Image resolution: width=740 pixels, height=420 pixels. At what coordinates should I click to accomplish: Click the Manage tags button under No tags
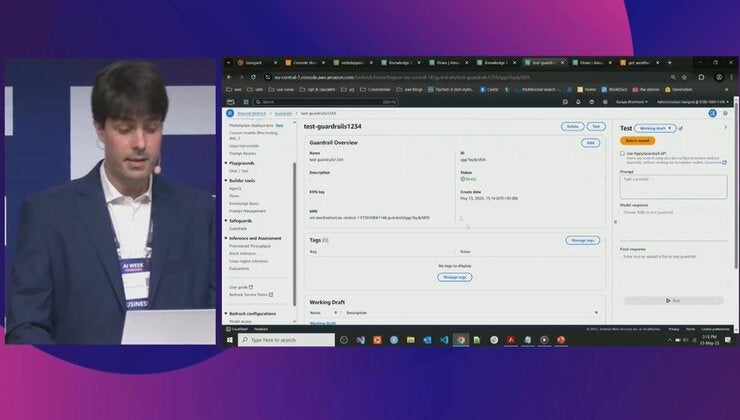click(x=454, y=277)
